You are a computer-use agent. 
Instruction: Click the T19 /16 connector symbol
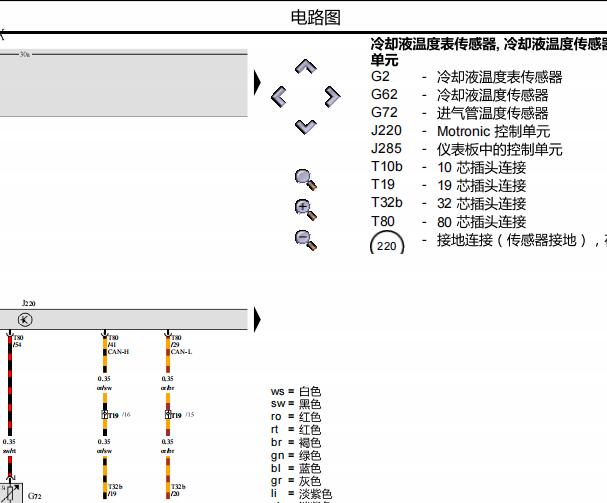point(105,414)
